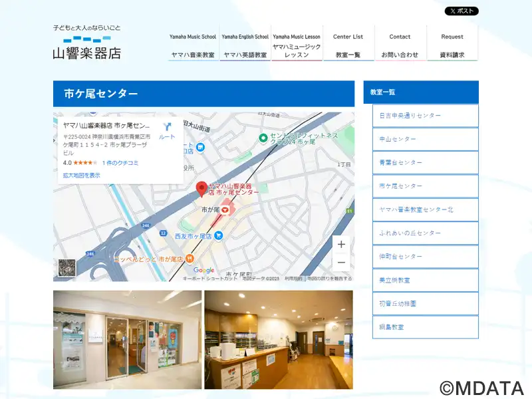Screen dimensions: 532x399
Task: Click the Google logo on the map
Action: pos(204,270)
